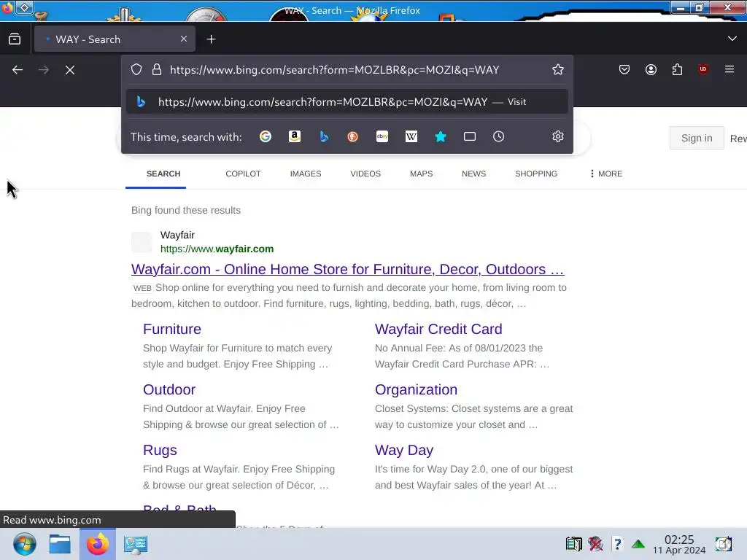View site security padlock info

click(157, 69)
